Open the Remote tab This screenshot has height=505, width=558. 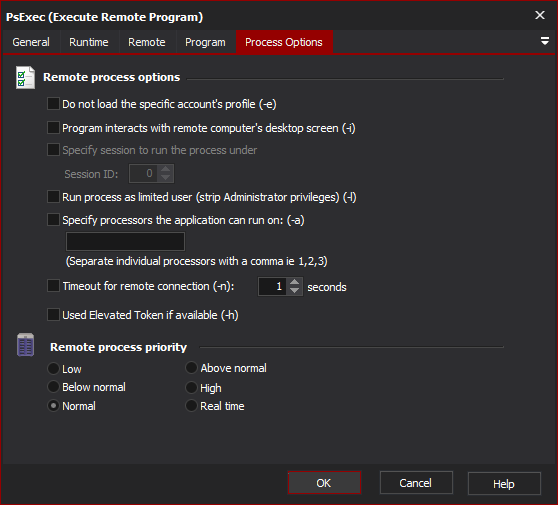147,42
